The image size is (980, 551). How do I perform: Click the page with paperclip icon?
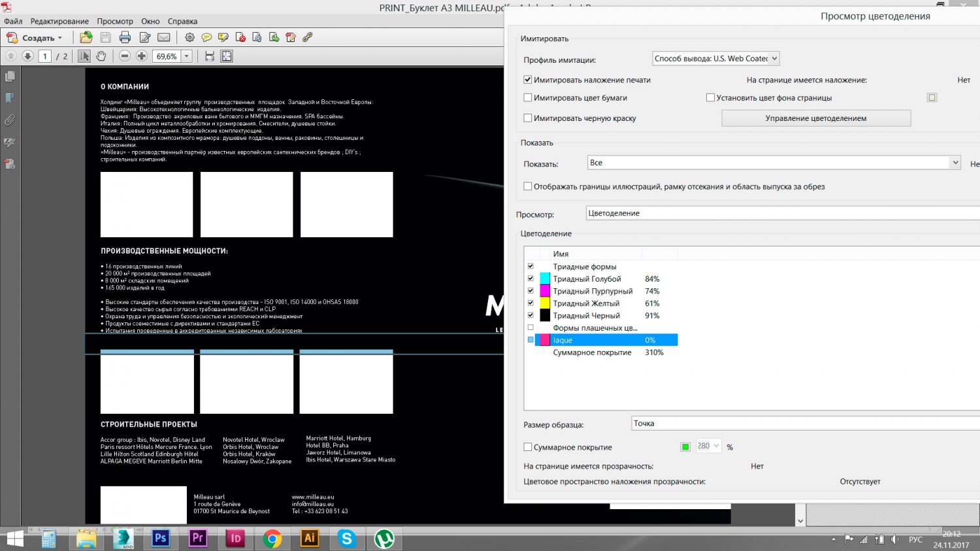point(257,38)
